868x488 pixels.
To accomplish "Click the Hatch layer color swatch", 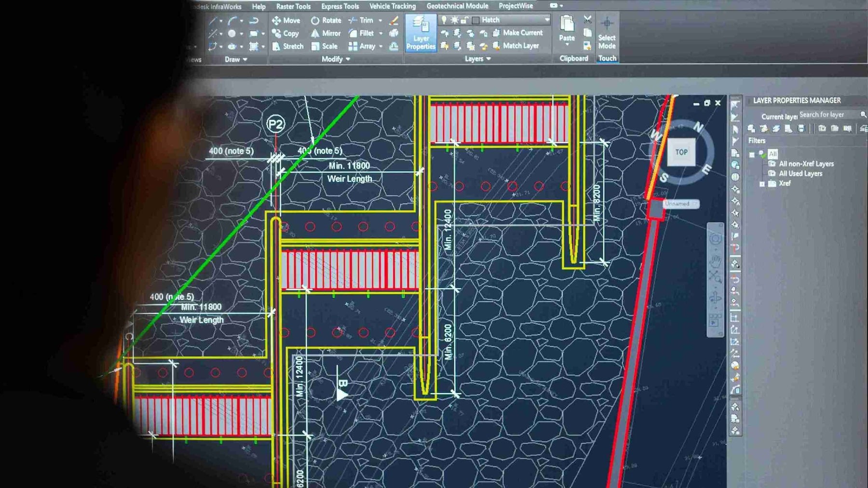I will (475, 20).
